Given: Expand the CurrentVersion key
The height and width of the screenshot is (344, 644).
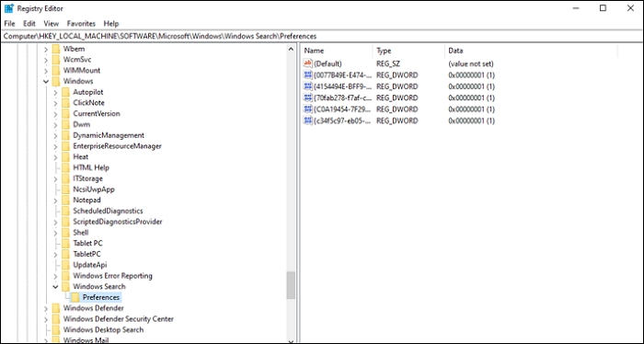Looking at the screenshot, I should click(55, 114).
